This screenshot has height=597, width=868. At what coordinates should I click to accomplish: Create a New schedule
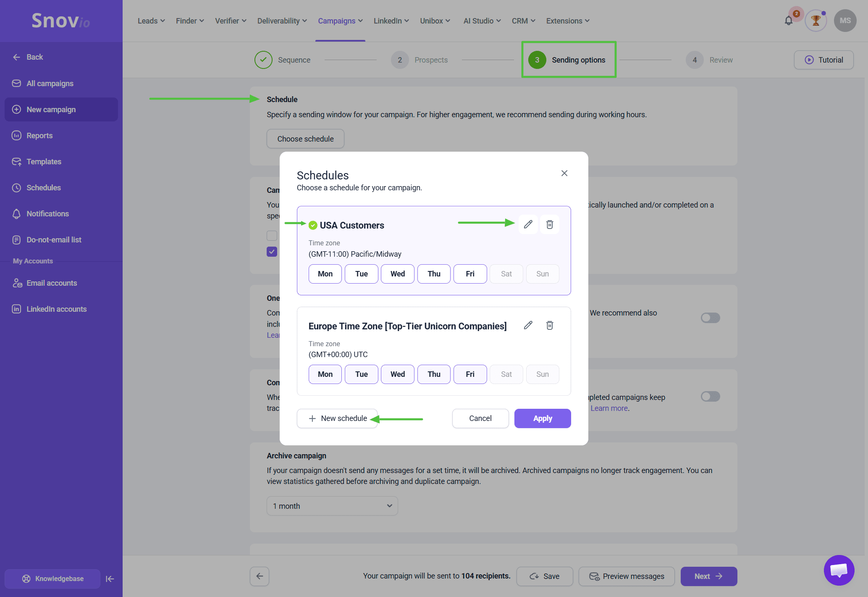337,418
